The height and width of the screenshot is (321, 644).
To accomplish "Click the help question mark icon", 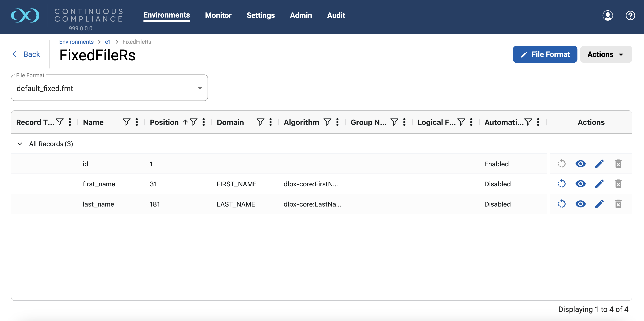I will [x=630, y=15].
